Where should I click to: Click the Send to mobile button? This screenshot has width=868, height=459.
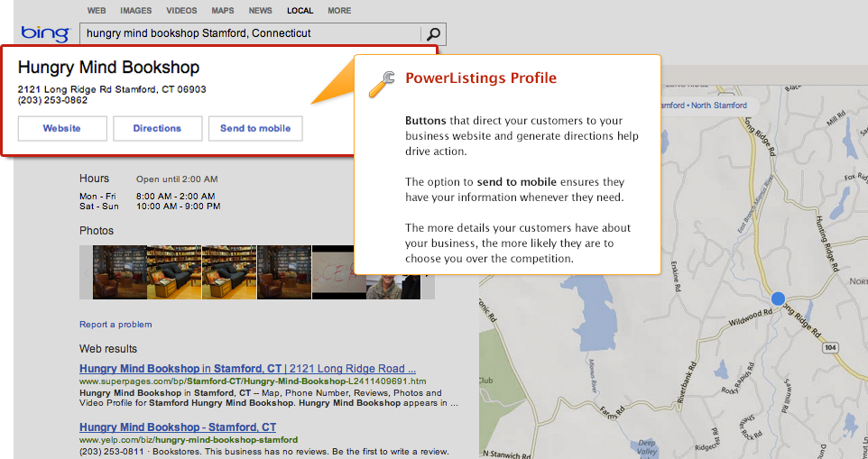[x=255, y=128]
